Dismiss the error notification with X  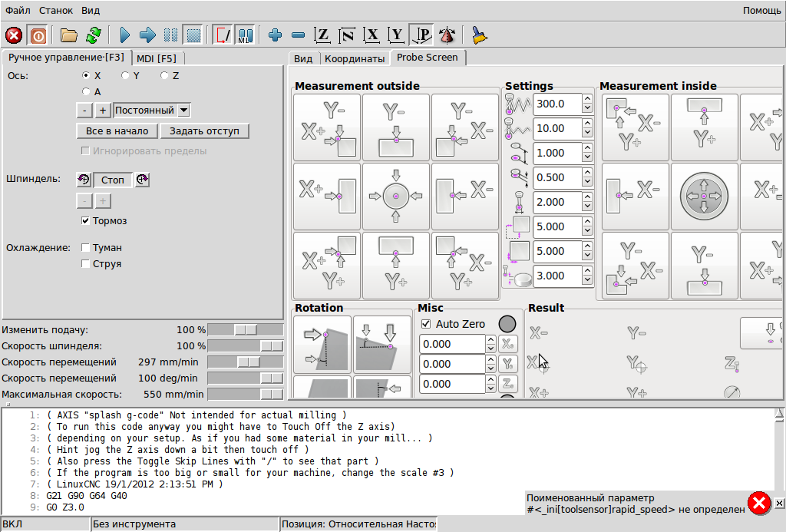[x=779, y=503]
